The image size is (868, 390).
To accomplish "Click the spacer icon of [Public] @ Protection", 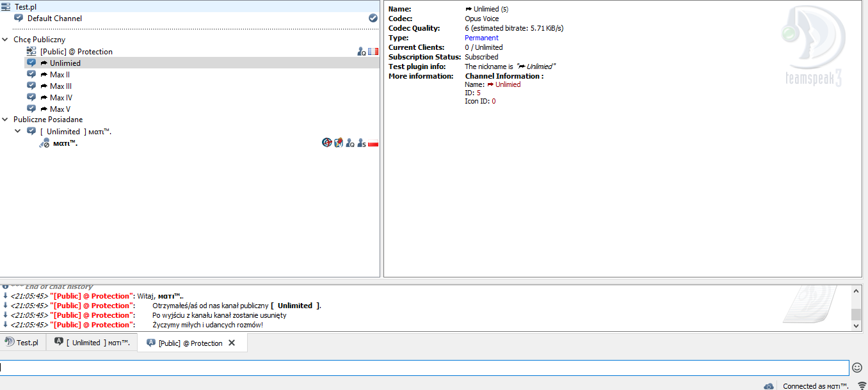I will click(x=31, y=52).
